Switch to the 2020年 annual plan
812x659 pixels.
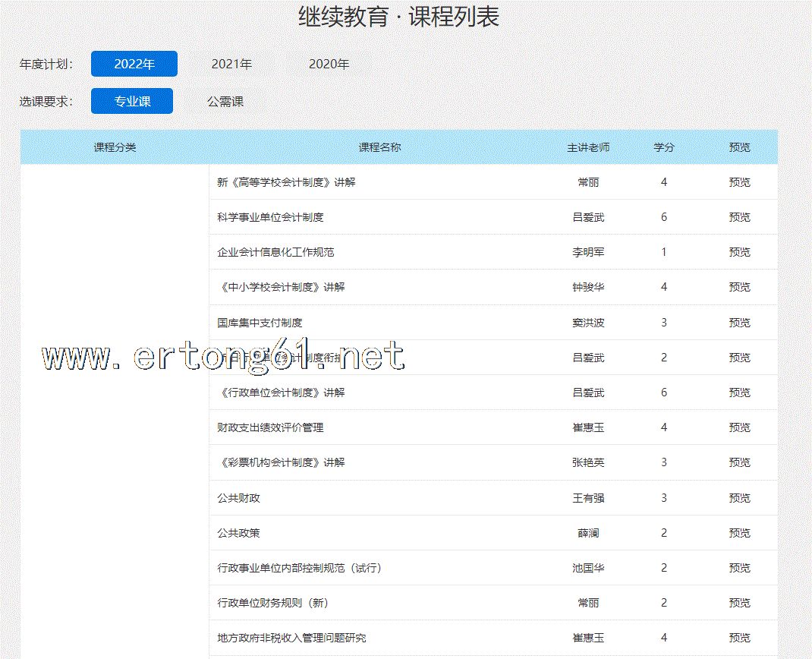tap(329, 64)
